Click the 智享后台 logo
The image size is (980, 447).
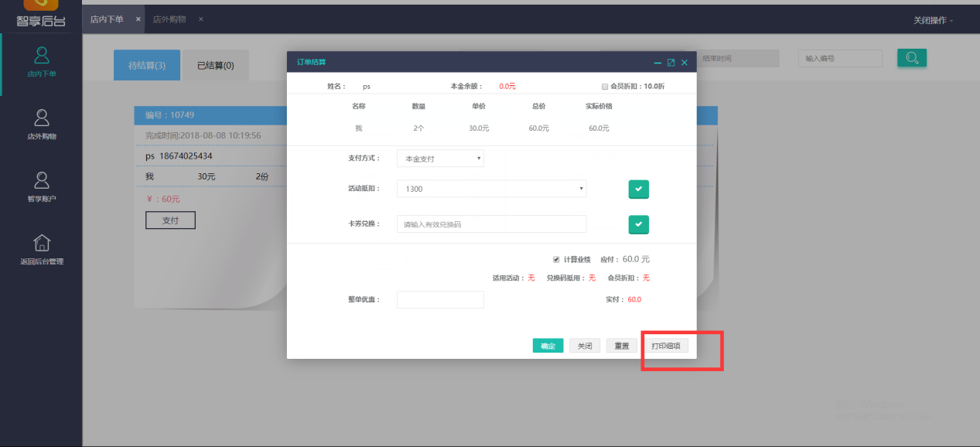tap(41, 14)
